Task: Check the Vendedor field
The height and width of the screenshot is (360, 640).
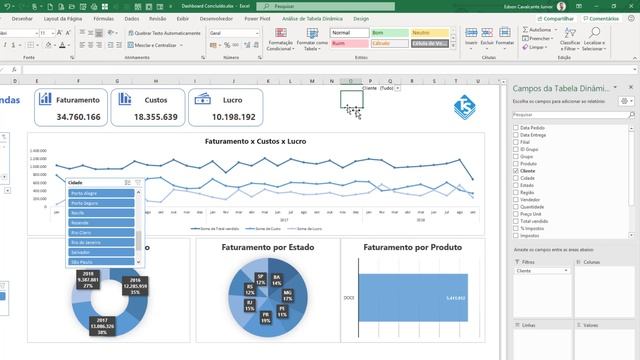Action: pyautogui.click(x=516, y=200)
